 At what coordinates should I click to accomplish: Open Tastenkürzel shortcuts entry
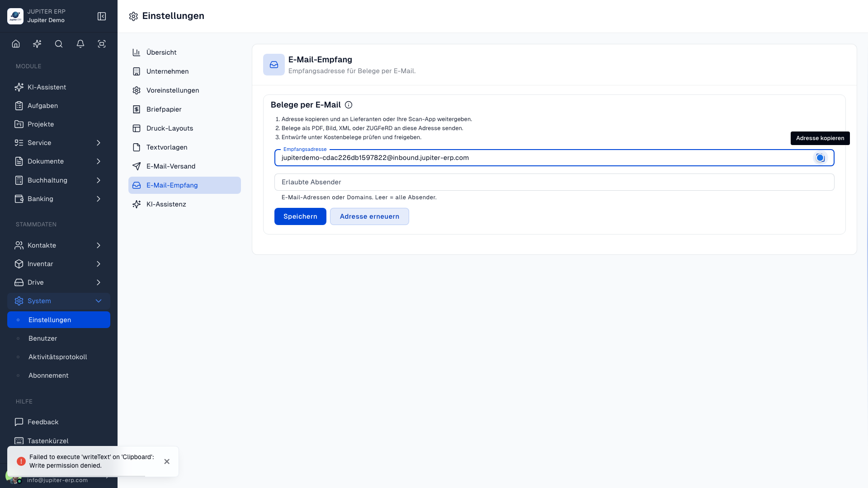[x=59, y=441]
